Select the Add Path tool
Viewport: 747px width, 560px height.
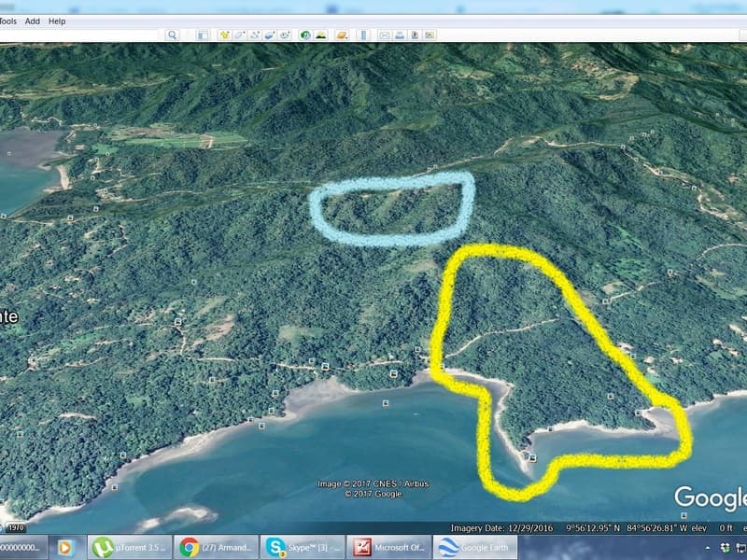[254, 35]
